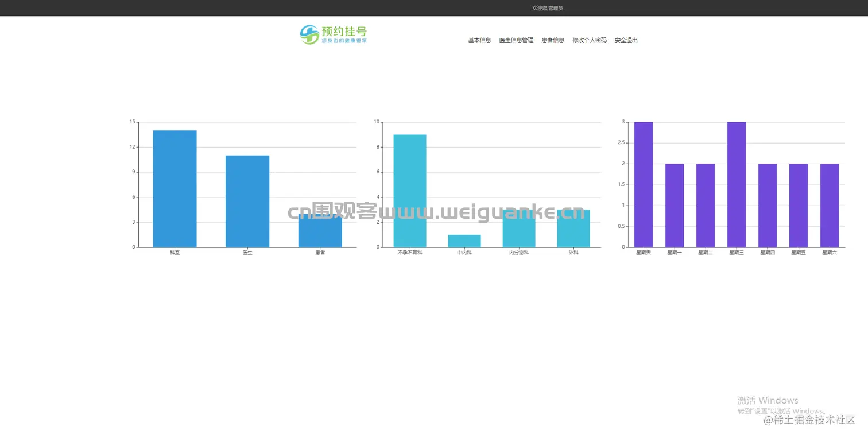This screenshot has height=438, width=868.
Task: Click the 内分泌科 axis label
Action: click(x=519, y=253)
